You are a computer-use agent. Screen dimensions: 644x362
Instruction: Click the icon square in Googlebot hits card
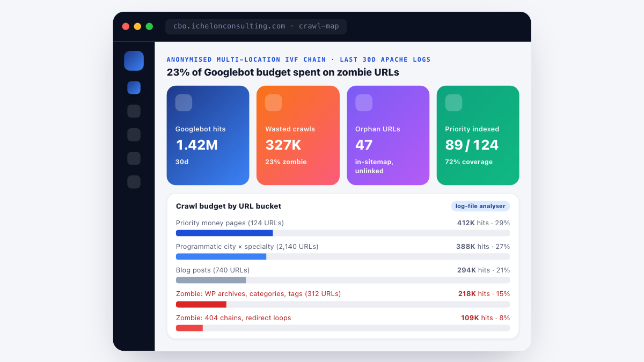[184, 102]
